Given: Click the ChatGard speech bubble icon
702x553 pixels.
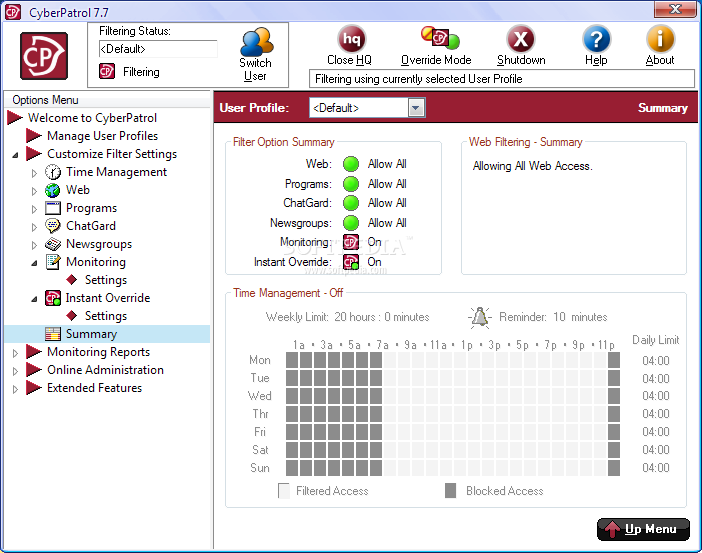Looking at the screenshot, I should [53, 226].
